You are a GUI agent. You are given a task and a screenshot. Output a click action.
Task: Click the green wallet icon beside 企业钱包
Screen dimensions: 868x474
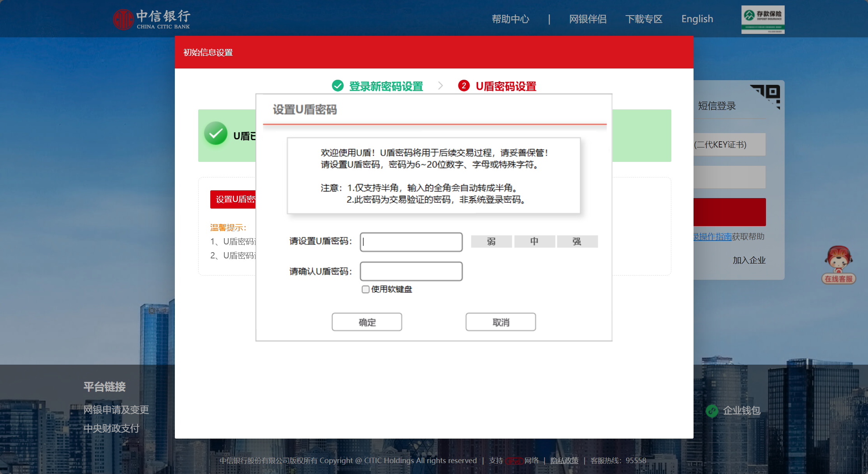[711, 411]
